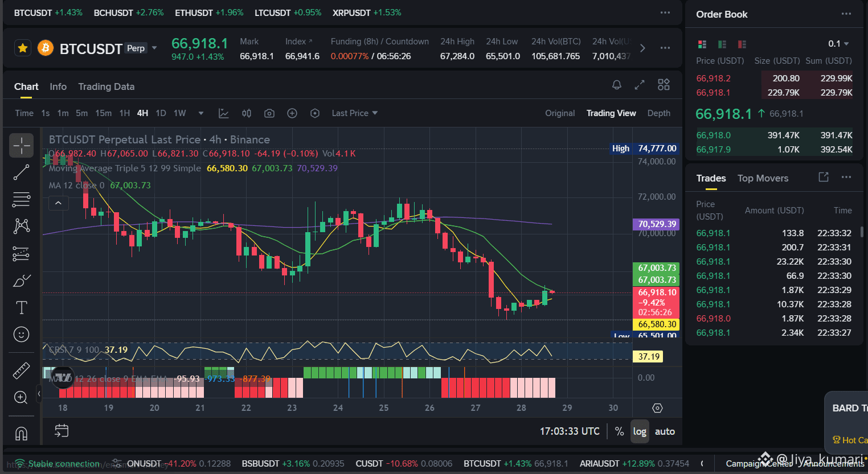The image size is (868, 474).
Task: Select the crosshair cursor tool
Action: [x=21, y=146]
